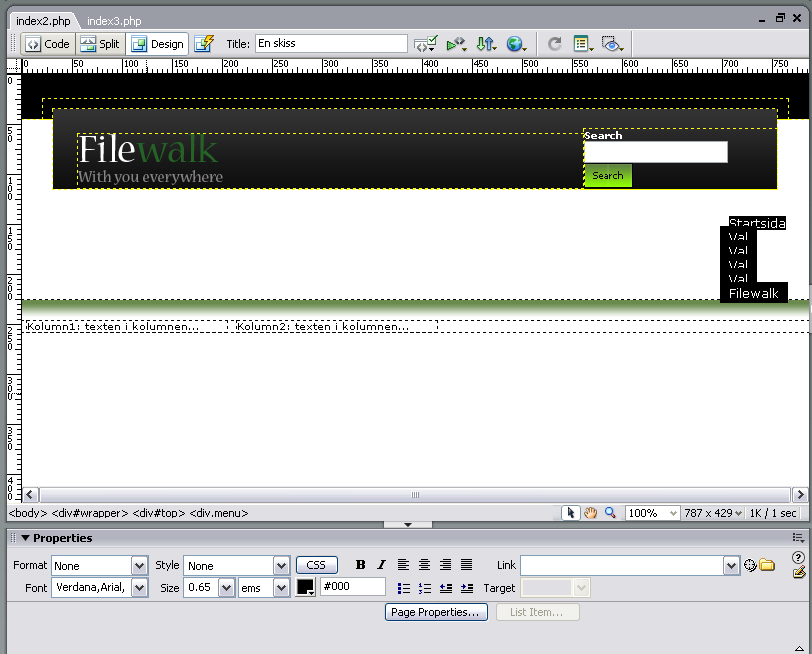
Task: Click Point to File target icon
Action: 750,565
